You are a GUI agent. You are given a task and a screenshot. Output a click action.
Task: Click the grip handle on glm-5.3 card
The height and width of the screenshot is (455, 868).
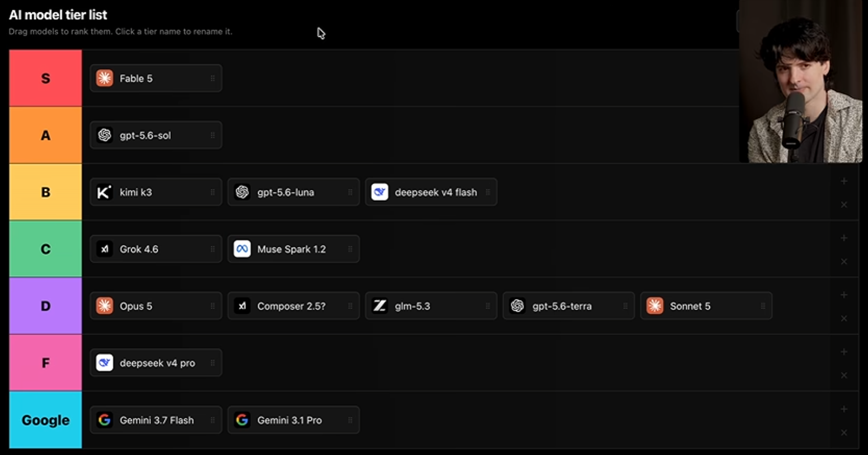click(x=487, y=306)
